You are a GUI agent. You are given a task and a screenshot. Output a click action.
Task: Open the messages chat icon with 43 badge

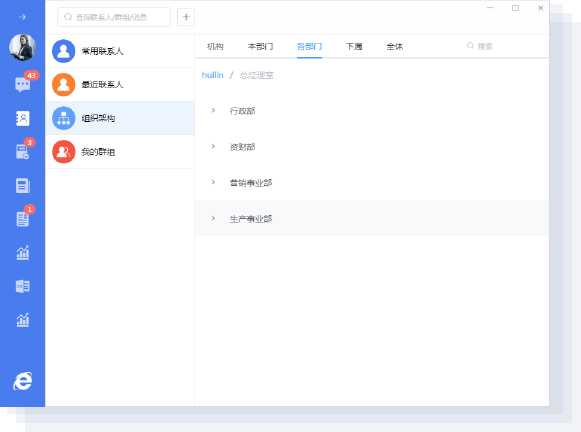point(23,84)
